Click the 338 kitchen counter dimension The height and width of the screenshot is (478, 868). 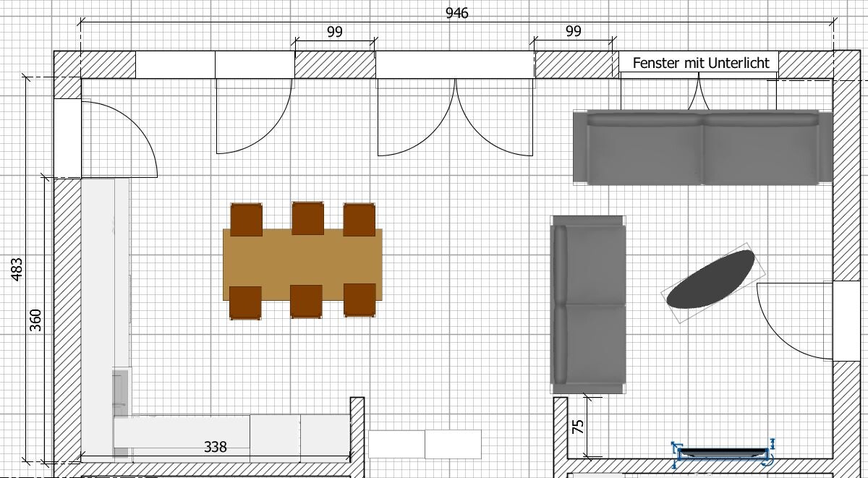tap(215, 448)
